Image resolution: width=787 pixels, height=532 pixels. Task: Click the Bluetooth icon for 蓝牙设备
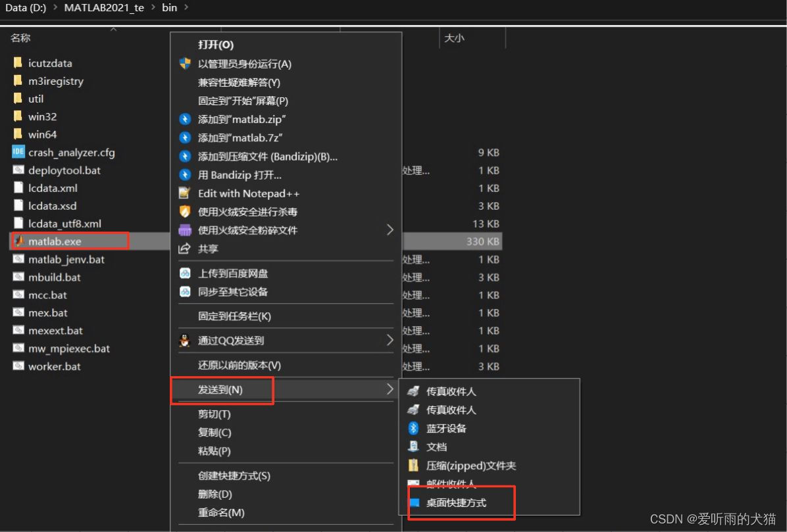pos(413,428)
